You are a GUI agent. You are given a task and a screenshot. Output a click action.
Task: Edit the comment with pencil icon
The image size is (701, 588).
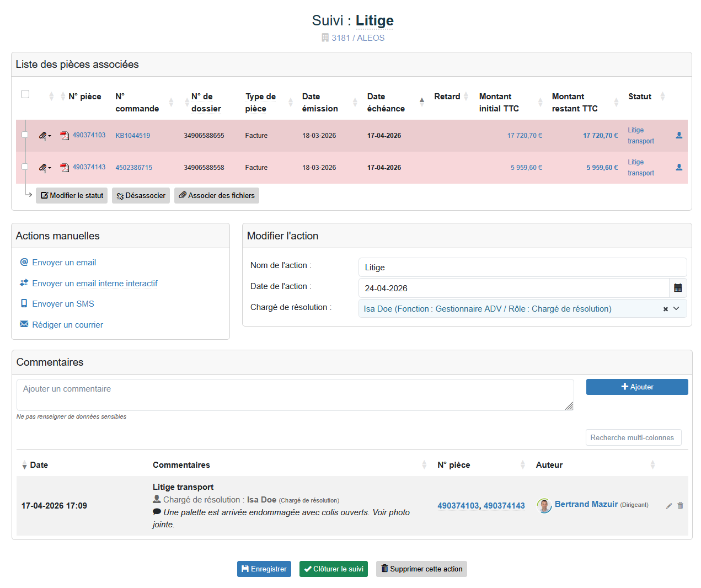pos(669,506)
